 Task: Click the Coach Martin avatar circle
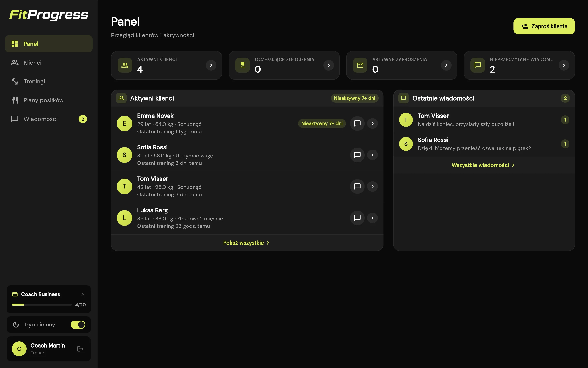pyautogui.click(x=19, y=349)
